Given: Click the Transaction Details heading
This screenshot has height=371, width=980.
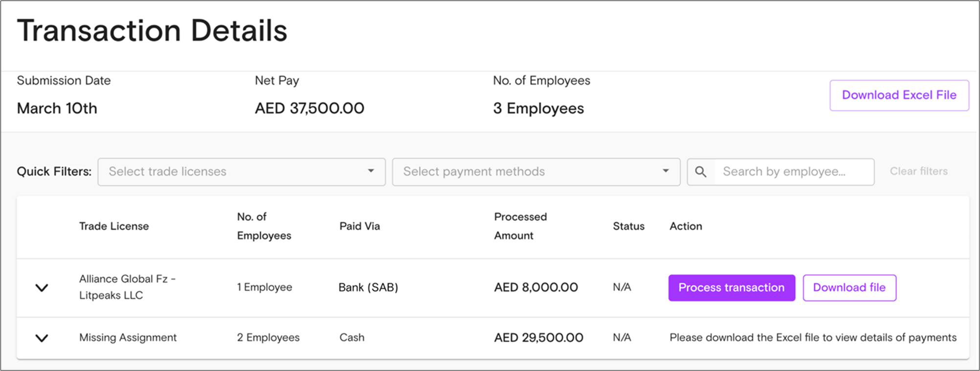Looking at the screenshot, I should [x=152, y=31].
